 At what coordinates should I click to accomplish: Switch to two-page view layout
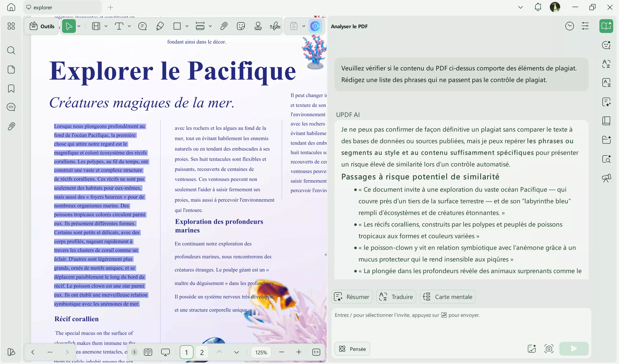click(148, 352)
